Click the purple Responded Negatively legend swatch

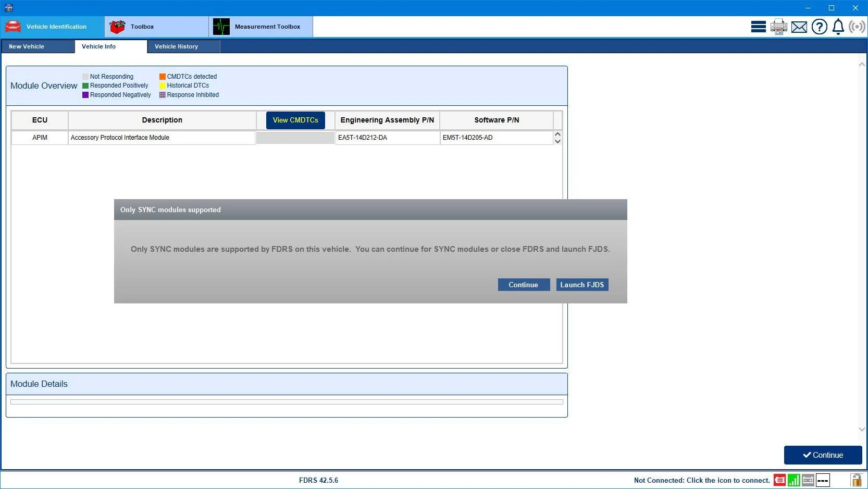click(x=85, y=95)
